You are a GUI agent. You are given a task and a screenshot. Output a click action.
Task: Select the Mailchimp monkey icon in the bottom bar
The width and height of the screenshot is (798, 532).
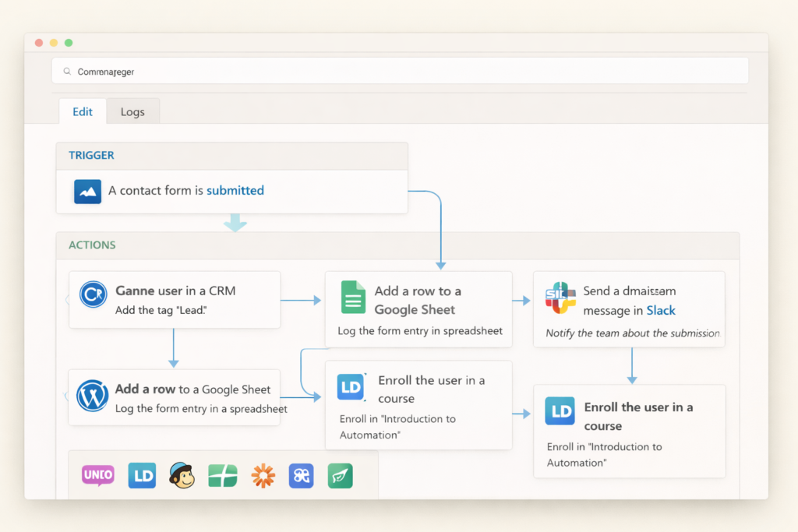coord(182,476)
